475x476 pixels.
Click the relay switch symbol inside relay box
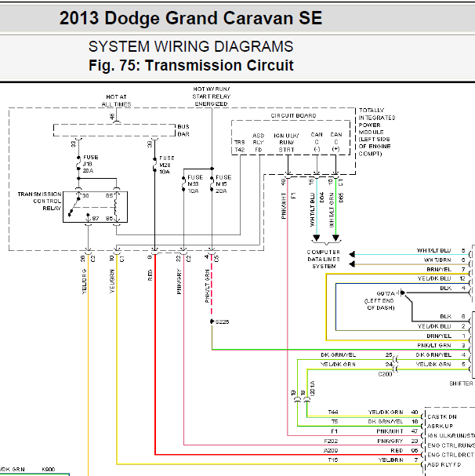tap(74, 207)
